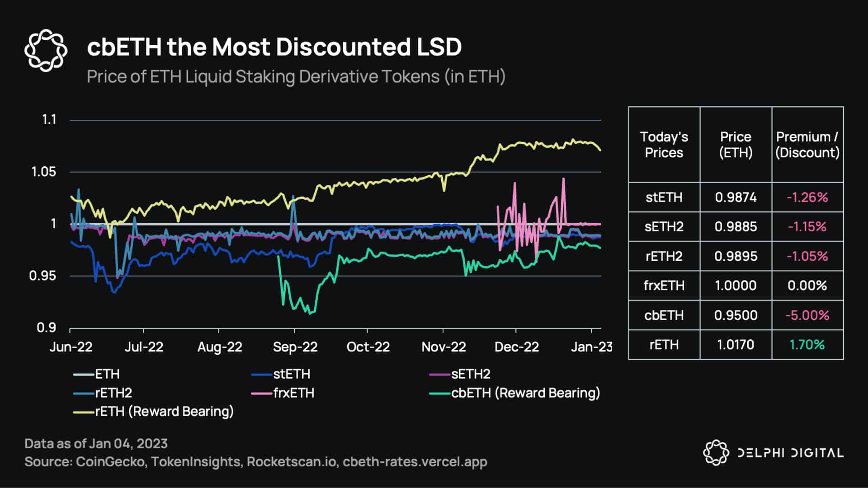The image size is (868, 488).
Task: Click the subtitle about Liquid Staking Derivative Tokens
Action: (x=296, y=76)
